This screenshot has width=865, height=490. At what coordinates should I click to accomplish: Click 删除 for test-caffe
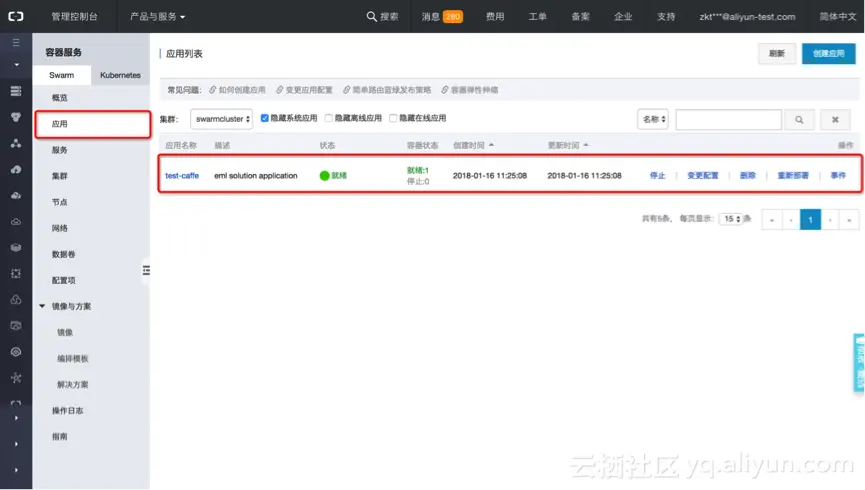tap(748, 175)
